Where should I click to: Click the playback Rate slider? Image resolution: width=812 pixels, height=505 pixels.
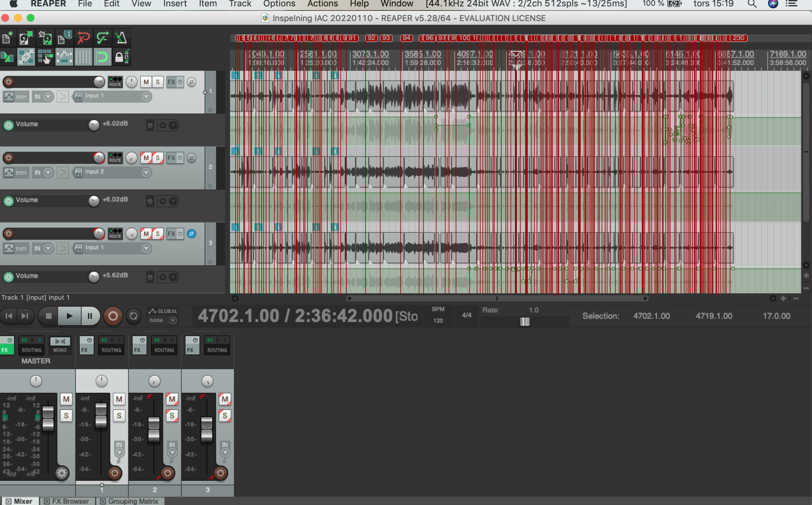point(524,322)
